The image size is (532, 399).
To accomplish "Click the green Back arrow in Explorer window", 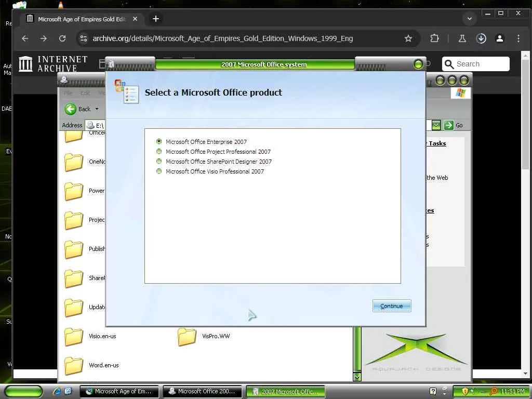I will (x=71, y=109).
